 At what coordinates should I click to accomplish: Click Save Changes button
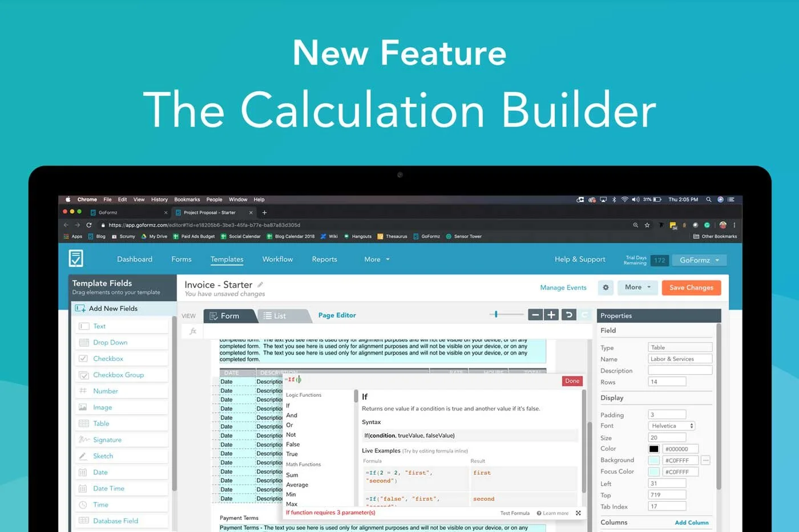691,287
